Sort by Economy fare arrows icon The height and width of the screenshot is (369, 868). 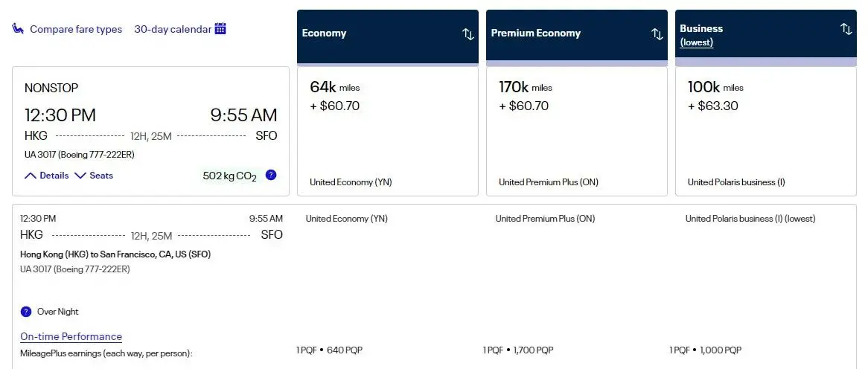point(467,34)
